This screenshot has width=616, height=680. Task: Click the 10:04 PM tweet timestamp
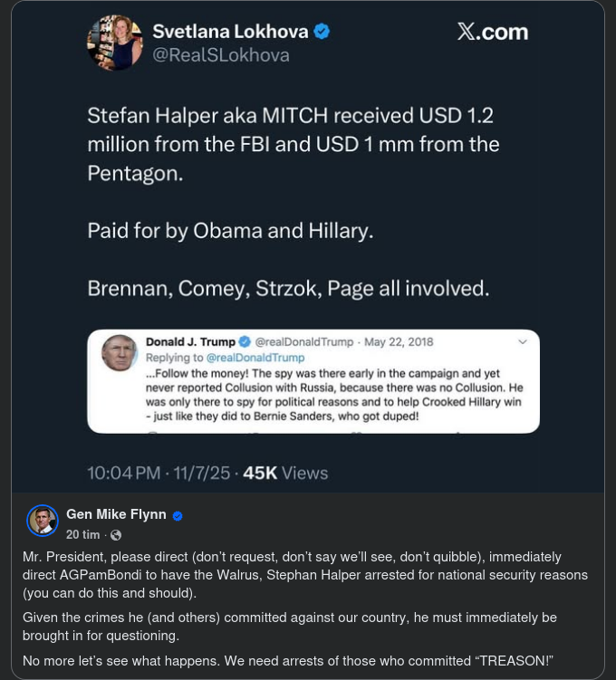tap(124, 473)
